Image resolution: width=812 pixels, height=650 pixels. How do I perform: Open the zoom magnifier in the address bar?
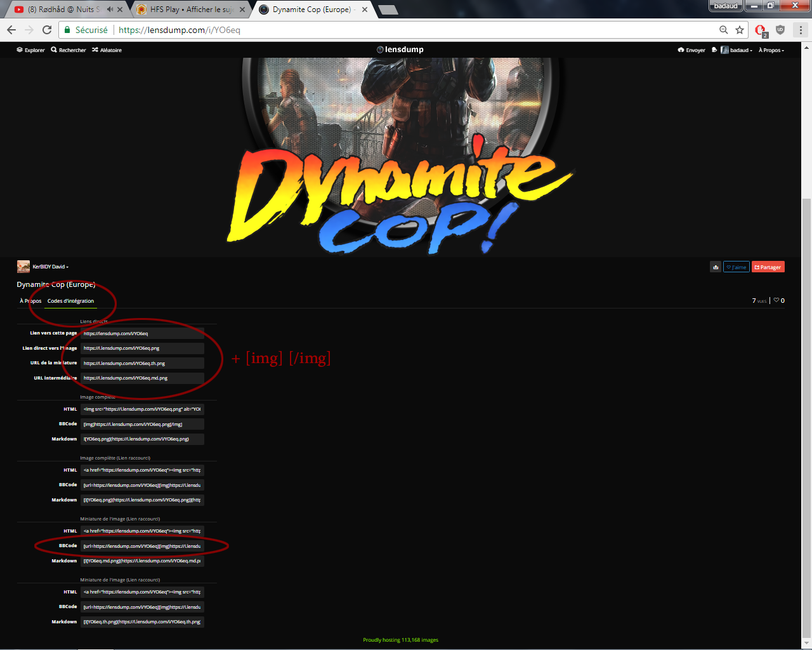(724, 30)
